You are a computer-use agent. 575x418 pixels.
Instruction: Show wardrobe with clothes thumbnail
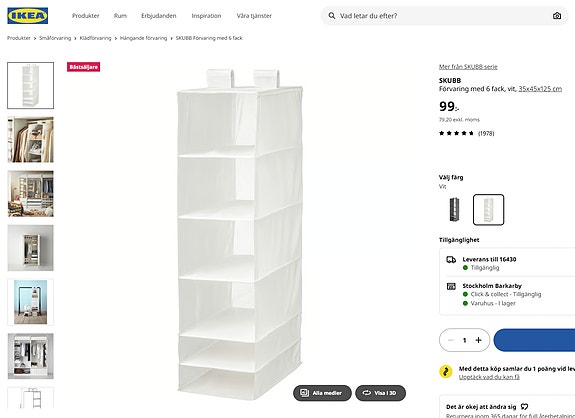[31, 140]
